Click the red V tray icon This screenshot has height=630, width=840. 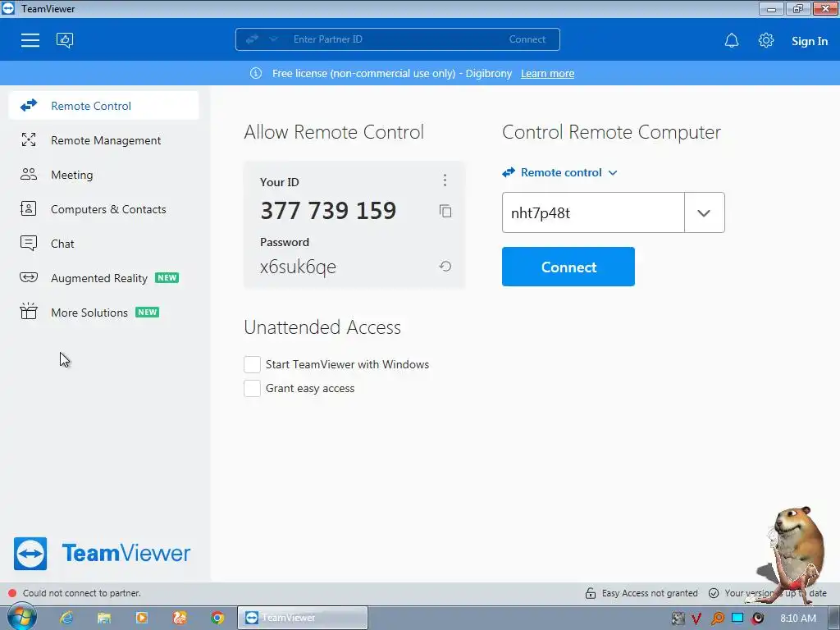pos(696,619)
